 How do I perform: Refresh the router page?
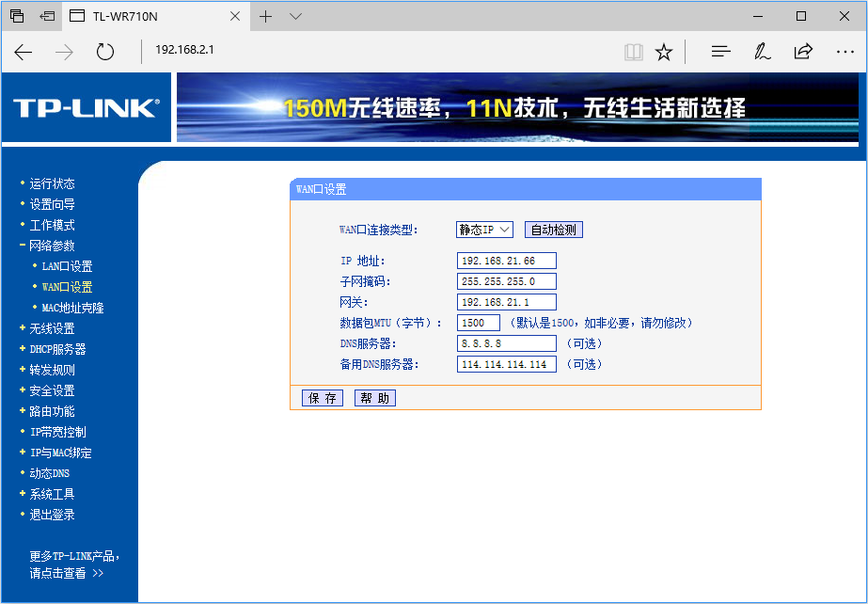point(104,52)
